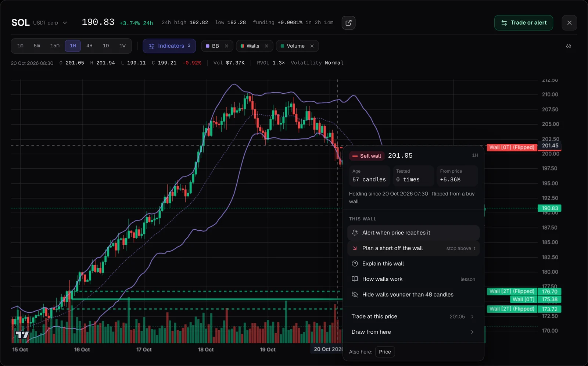
Task: Expand Trade at this price submenu arrow
Action: tap(472, 316)
